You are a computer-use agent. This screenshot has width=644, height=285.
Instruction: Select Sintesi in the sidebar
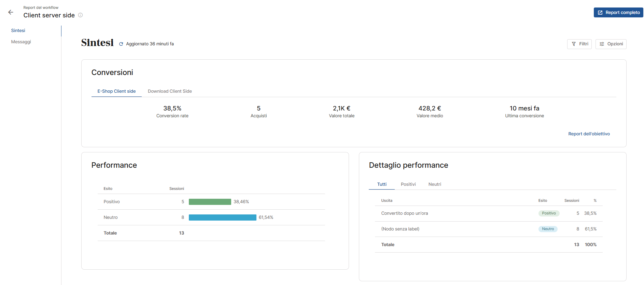click(18, 31)
